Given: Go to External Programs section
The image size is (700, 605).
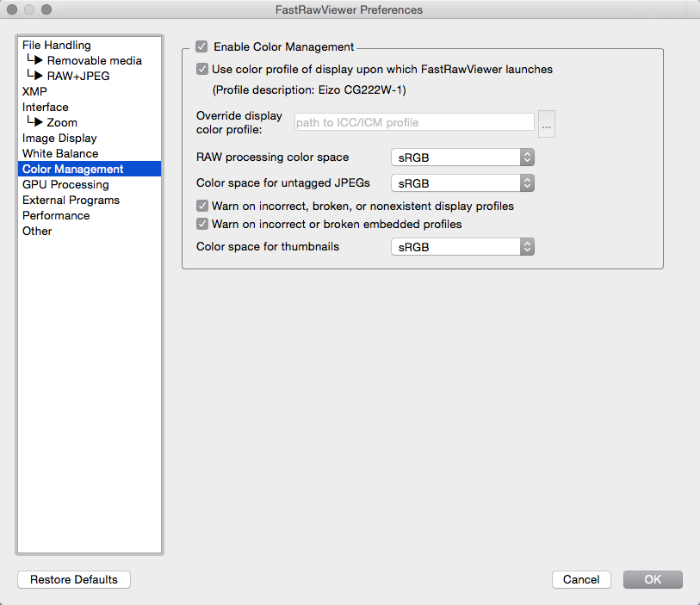Looking at the screenshot, I should coord(90,200).
